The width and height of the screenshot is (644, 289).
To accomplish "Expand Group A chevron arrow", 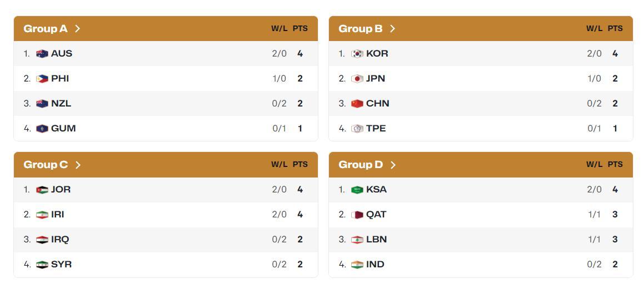I will point(77,28).
